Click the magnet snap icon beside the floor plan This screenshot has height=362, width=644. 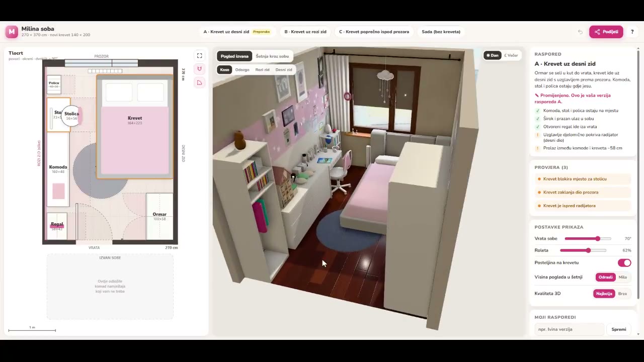(200, 69)
